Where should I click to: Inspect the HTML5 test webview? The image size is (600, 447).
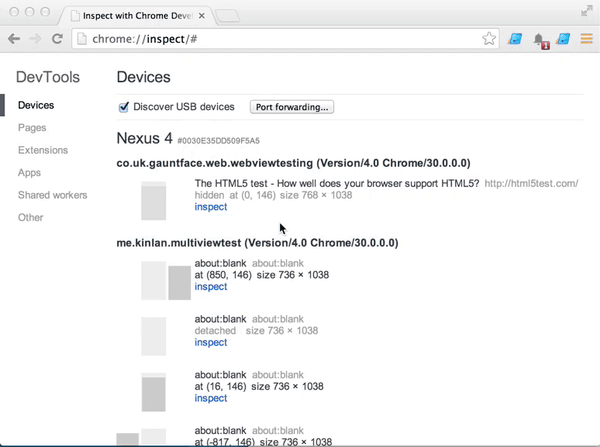pos(211,207)
